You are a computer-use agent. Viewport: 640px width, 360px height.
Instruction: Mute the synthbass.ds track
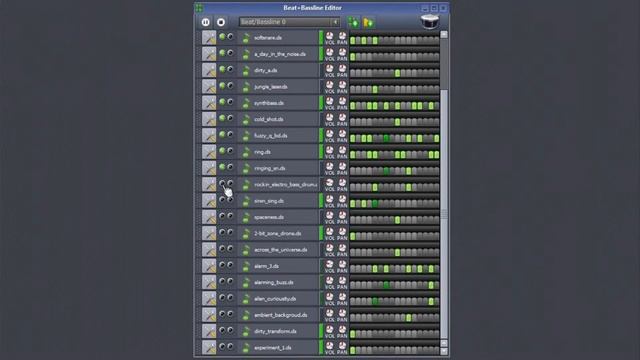coord(222,102)
